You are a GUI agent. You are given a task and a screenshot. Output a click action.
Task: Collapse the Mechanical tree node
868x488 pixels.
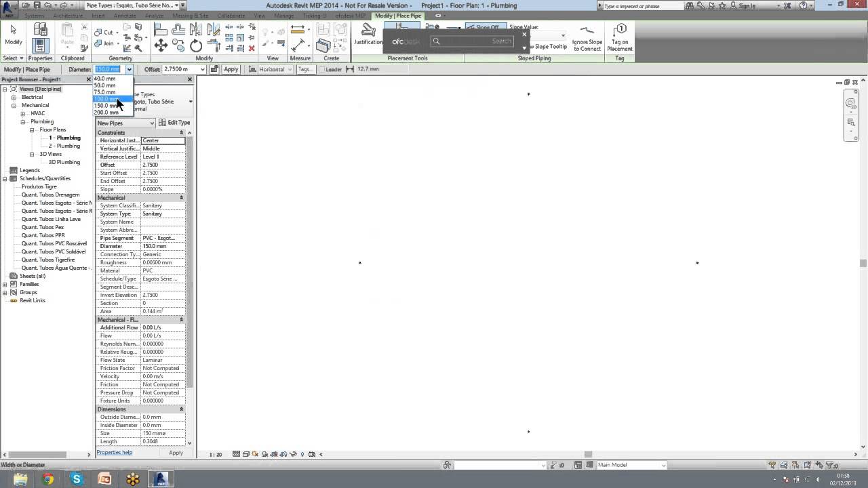[14, 105]
